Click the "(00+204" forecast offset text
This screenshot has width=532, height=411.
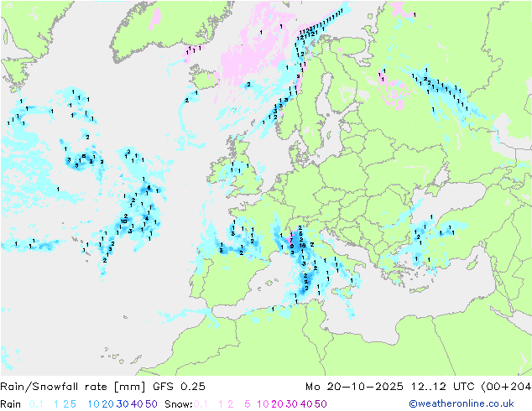point(506,387)
